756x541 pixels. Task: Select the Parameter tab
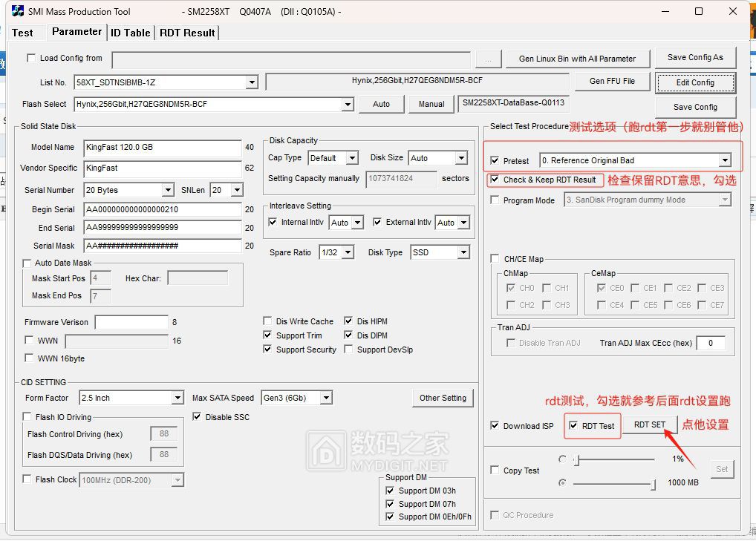point(76,32)
